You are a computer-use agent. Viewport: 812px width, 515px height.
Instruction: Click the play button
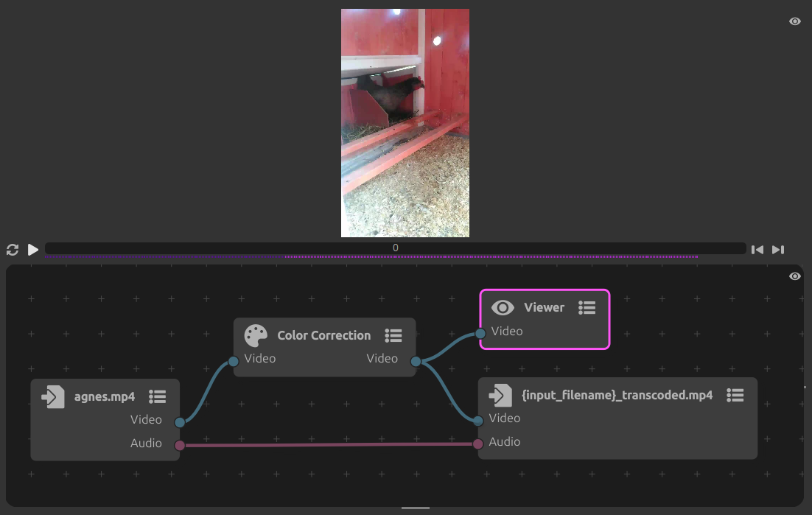pyautogui.click(x=33, y=250)
